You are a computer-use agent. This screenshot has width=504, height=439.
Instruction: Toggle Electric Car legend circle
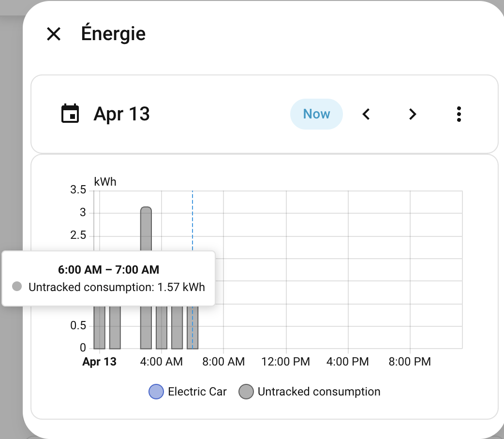tap(156, 392)
